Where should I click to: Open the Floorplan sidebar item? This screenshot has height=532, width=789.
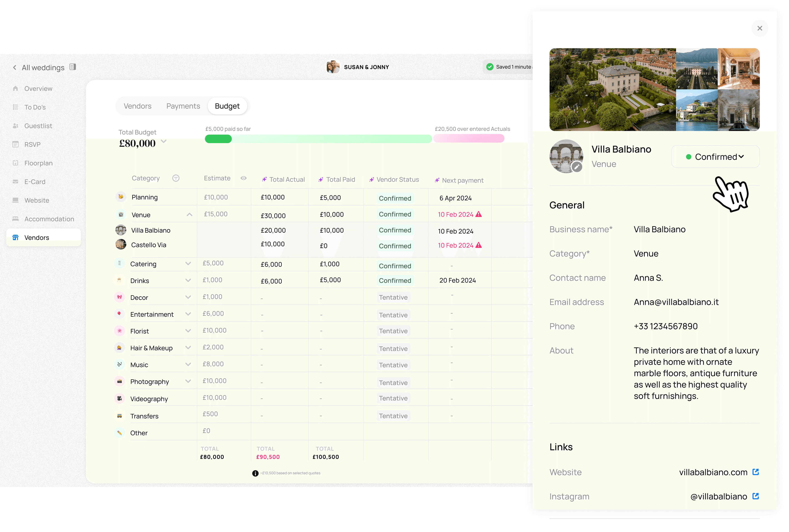point(38,163)
